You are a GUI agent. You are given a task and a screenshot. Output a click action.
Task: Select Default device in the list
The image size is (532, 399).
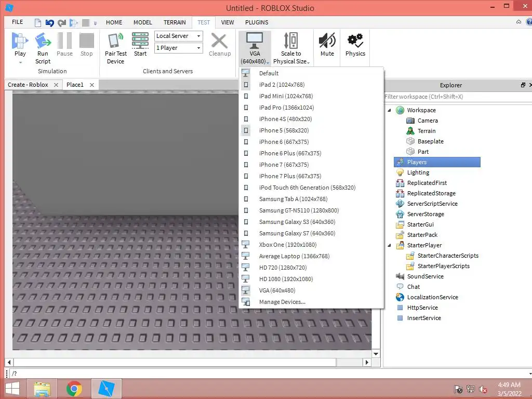(311, 73)
